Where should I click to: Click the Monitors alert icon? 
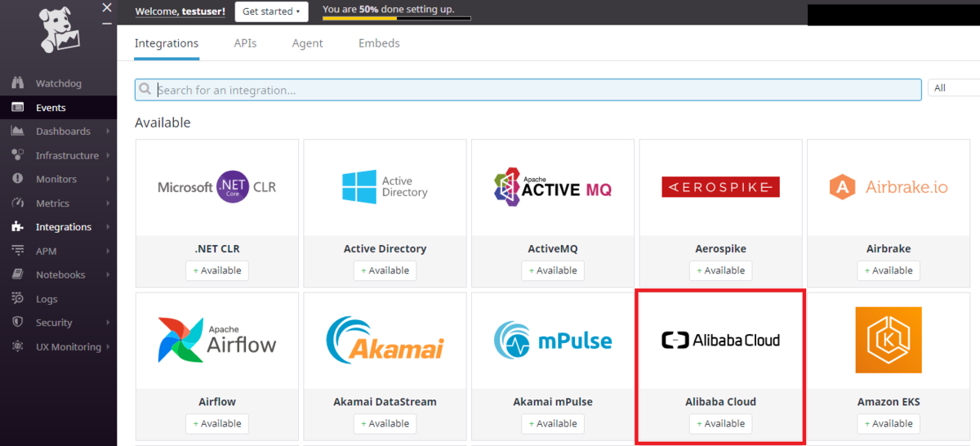pos(17,179)
